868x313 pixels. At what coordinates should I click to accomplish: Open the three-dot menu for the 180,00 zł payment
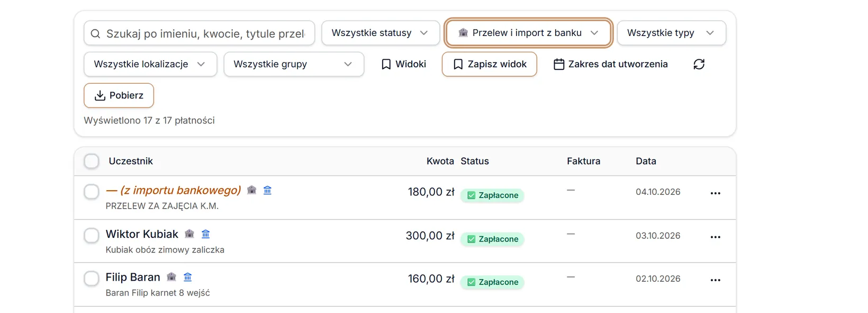coord(716,193)
